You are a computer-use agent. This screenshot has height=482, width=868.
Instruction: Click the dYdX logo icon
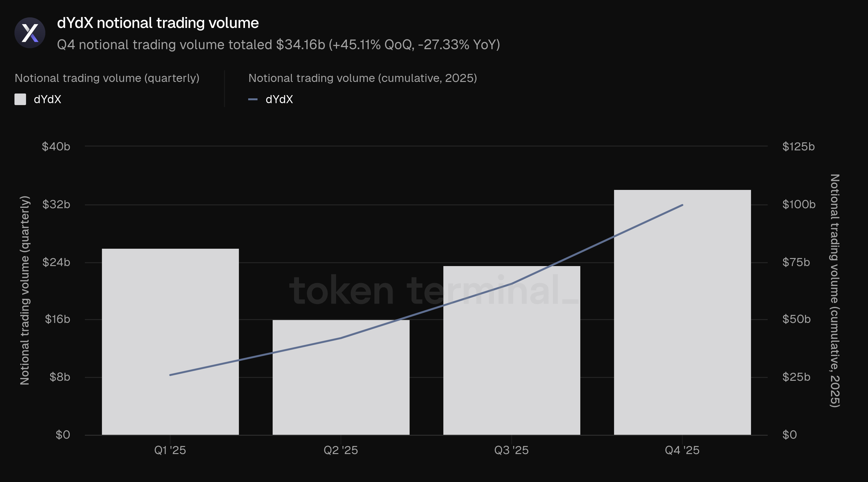click(x=30, y=33)
